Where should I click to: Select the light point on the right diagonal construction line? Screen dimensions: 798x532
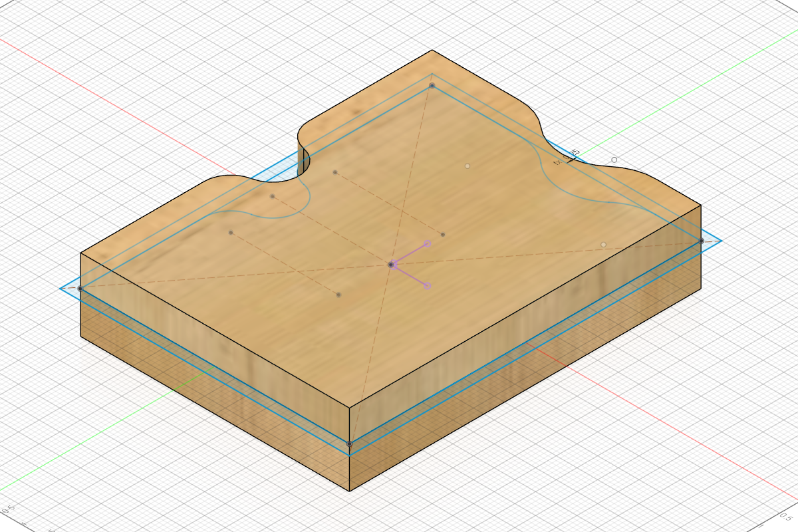tap(603, 245)
